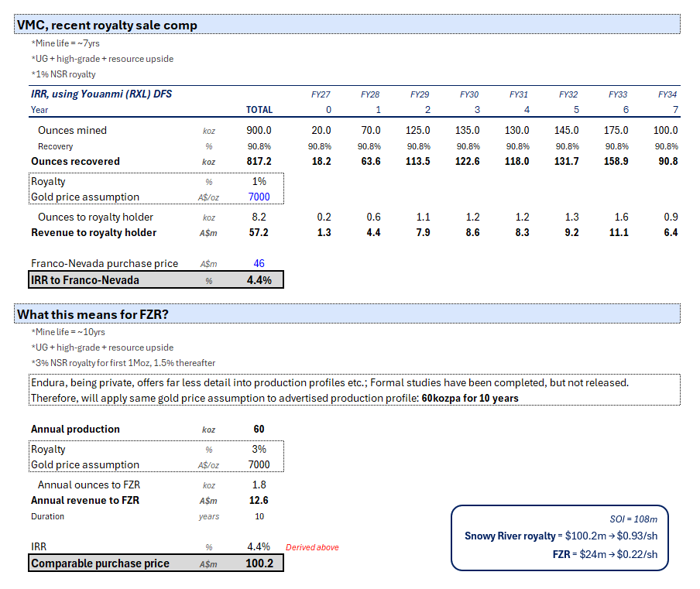Click the 'Endura, being private' explanation line
The image size is (700, 589).
(329, 383)
